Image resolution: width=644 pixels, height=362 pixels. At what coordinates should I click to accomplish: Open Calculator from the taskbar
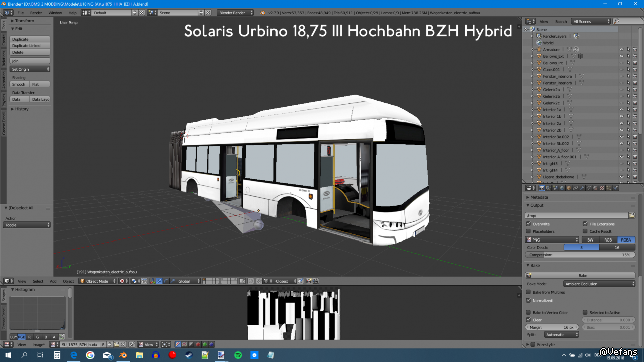tap(57, 355)
